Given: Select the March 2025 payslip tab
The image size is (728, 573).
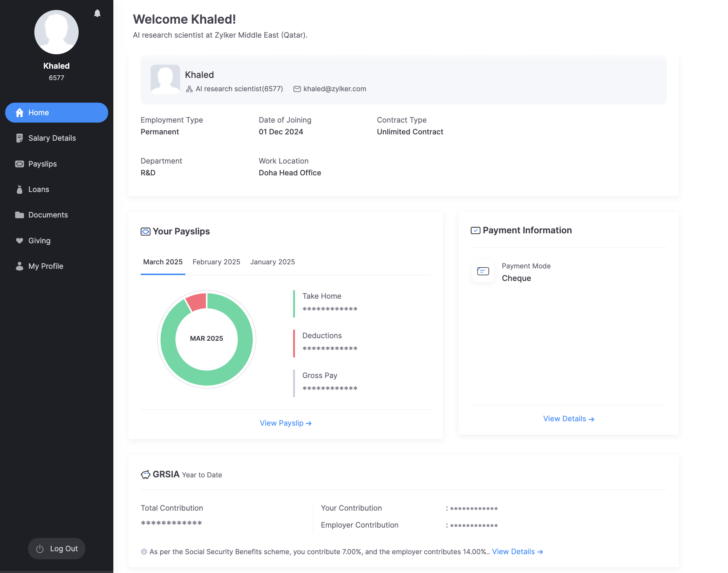Looking at the screenshot, I should [163, 262].
